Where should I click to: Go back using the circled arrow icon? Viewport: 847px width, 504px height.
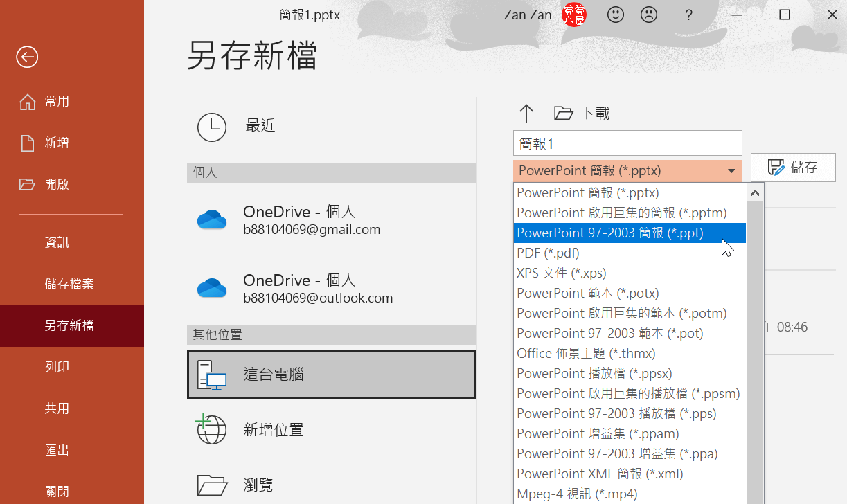click(x=27, y=57)
